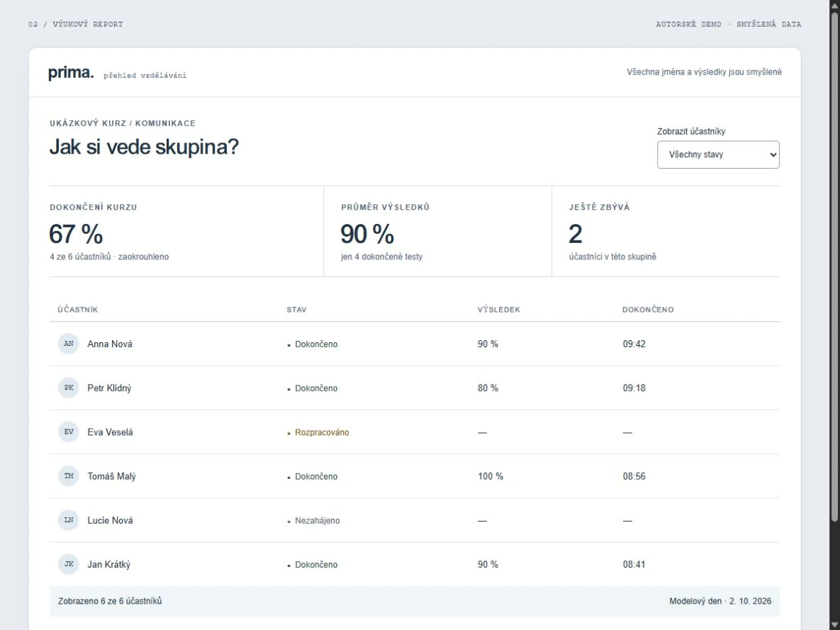Viewport: 840px width, 630px height.
Task: Click Petr Klidný's 80 % result
Action: pos(488,388)
